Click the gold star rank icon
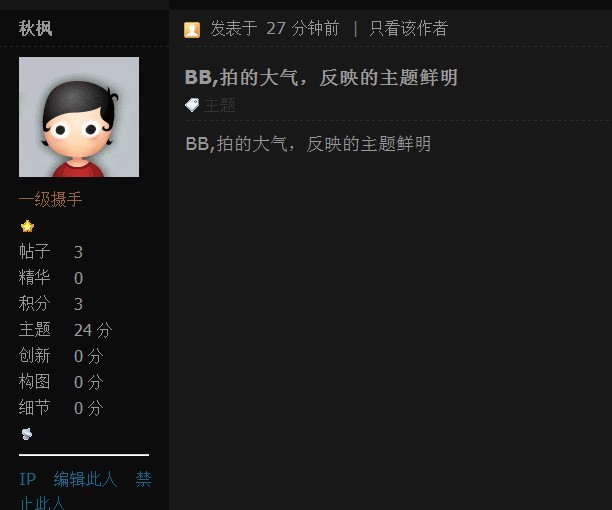 [27, 226]
